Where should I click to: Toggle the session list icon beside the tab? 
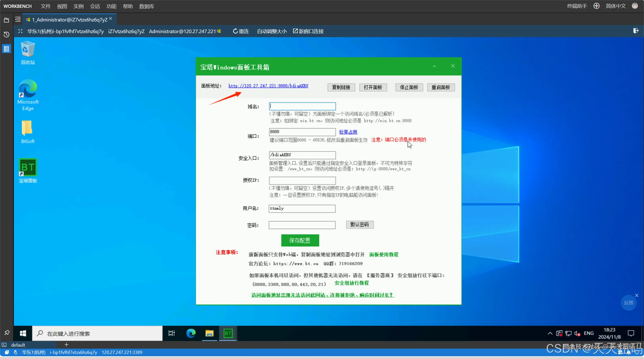click(x=18, y=19)
